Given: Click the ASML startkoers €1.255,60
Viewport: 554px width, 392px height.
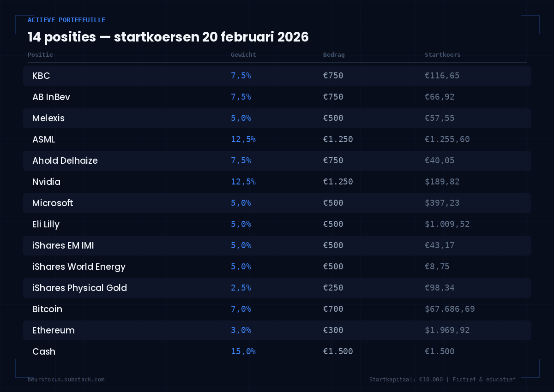Looking at the screenshot, I should pos(447,139).
